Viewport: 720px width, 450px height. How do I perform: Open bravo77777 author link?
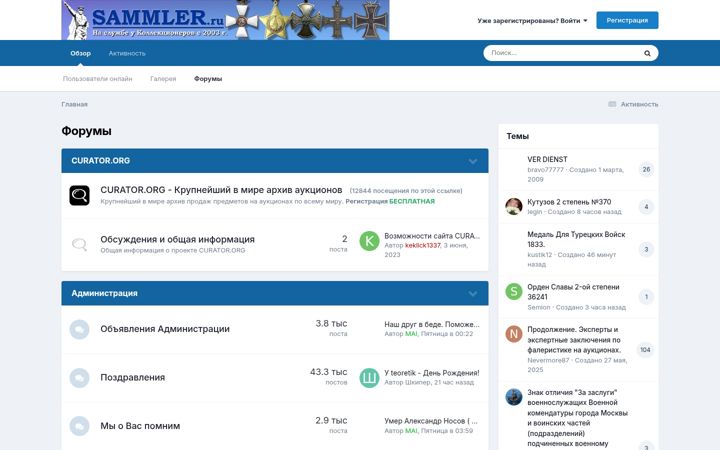pos(545,169)
